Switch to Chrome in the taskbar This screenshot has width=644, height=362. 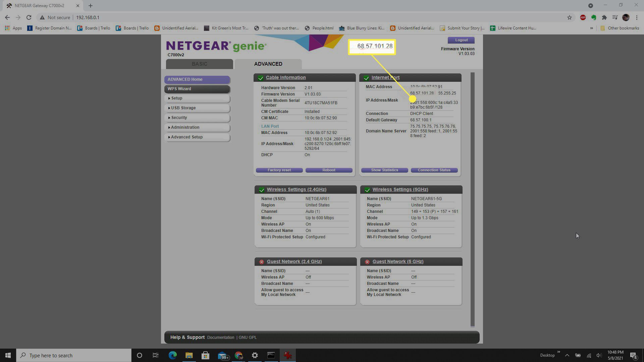coord(238,355)
